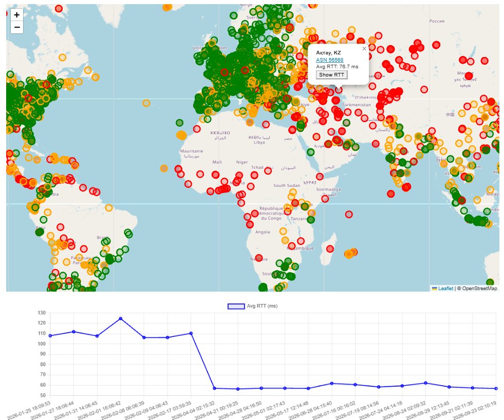Image resolution: width=504 pixels, height=420 pixels.
Task: Click the Актау, KZ popup title
Action: 328,53
